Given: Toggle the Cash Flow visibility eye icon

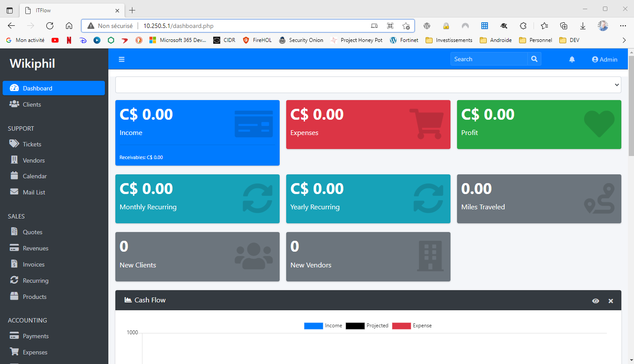Looking at the screenshot, I should pyautogui.click(x=596, y=301).
